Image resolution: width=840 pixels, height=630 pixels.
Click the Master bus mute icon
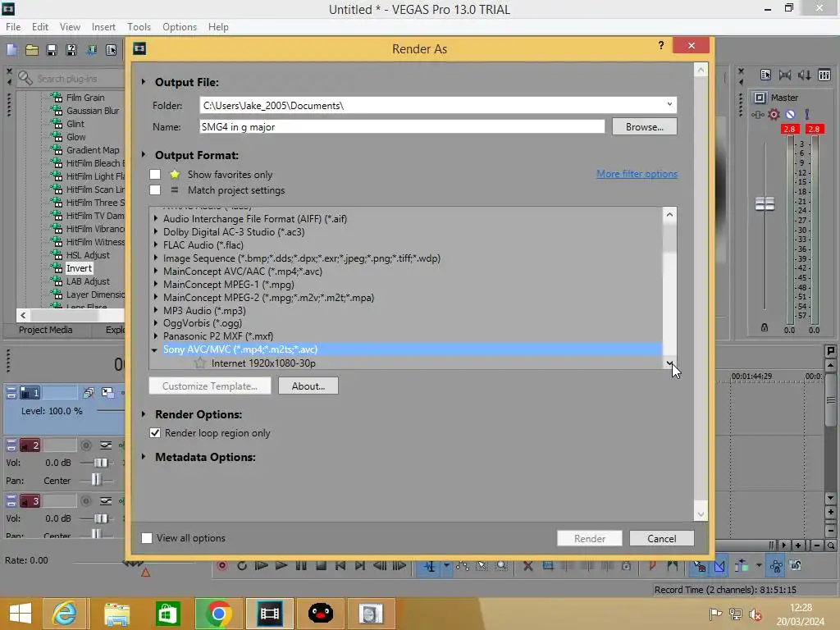click(790, 114)
